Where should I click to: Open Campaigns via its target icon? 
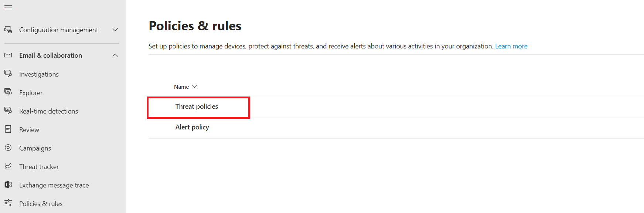[8, 148]
